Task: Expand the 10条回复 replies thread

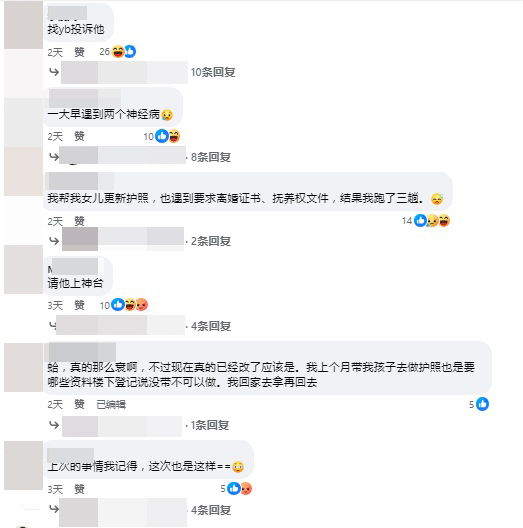Action: [x=213, y=72]
